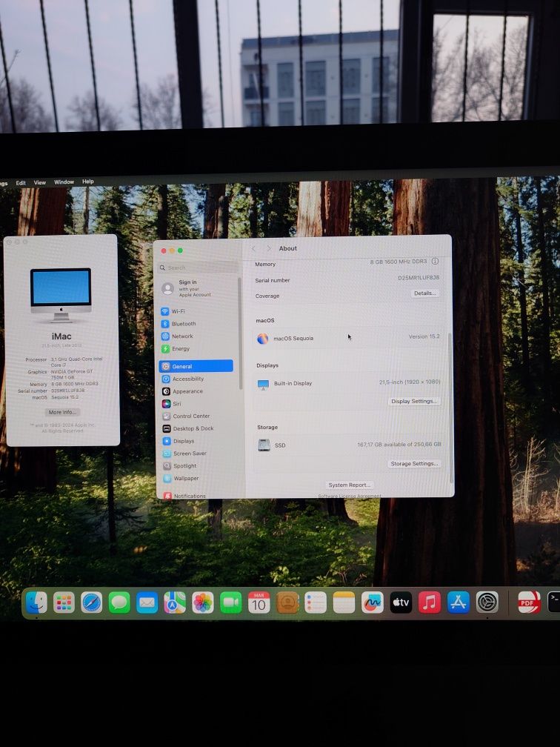Click the About pane scrollbar
The image size is (560, 747).
450,410
